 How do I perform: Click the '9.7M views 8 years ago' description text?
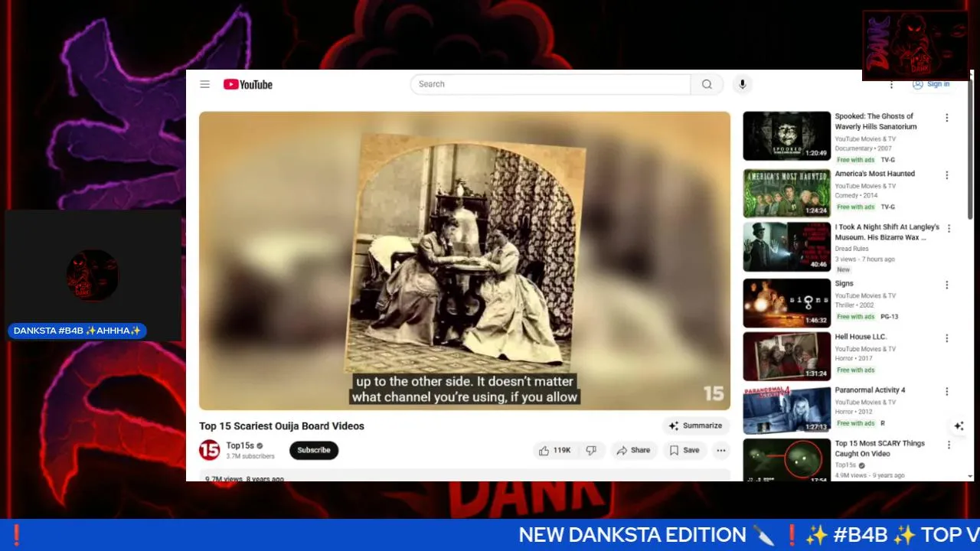click(x=244, y=479)
